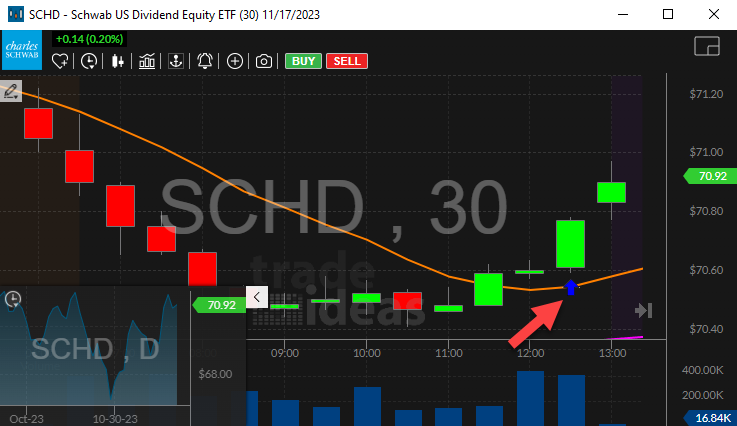
Task: Click the tall green candle at 12:30
Action: [571, 244]
